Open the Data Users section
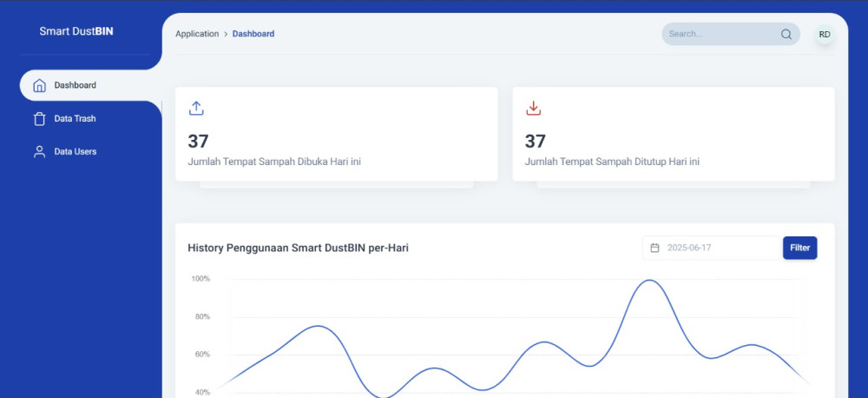 (x=75, y=152)
